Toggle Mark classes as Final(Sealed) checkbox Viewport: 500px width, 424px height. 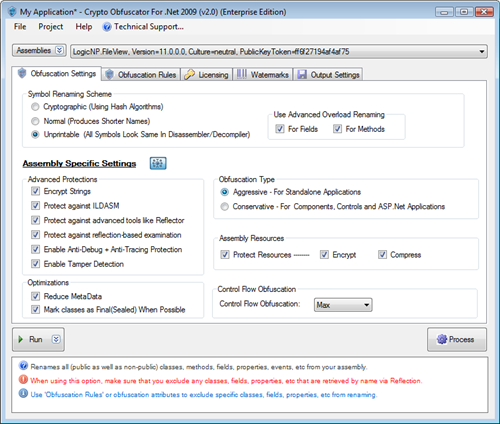(x=35, y=310)
